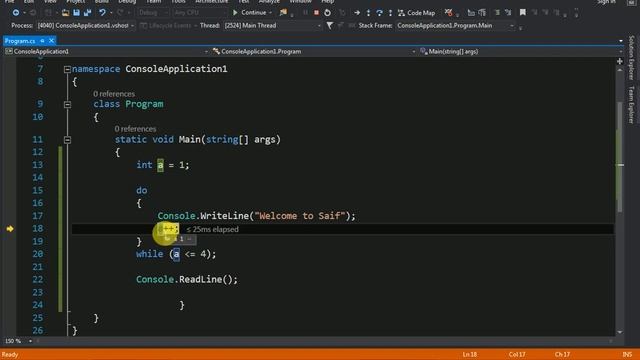Screen dimensions: 640x360
Task: Click the 0 references link above class Program
Action: coord(113,94)
